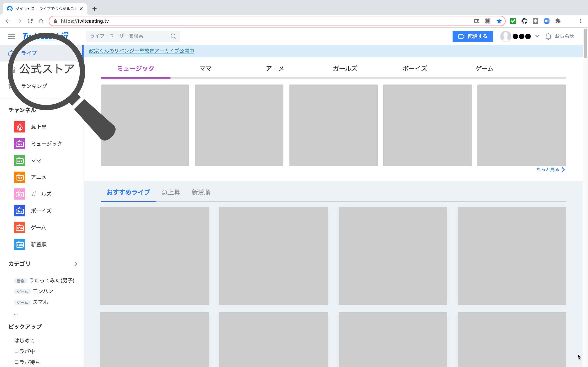This screenshot has height=367, width=588.
Task: Click the orange 7ch Anime channel icon
Action: tap(19, 177)
